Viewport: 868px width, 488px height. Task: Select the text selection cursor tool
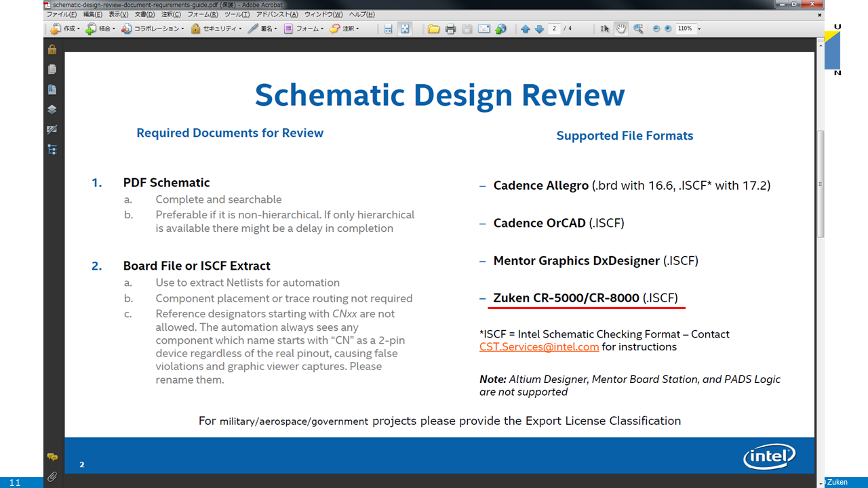(605, 29)
